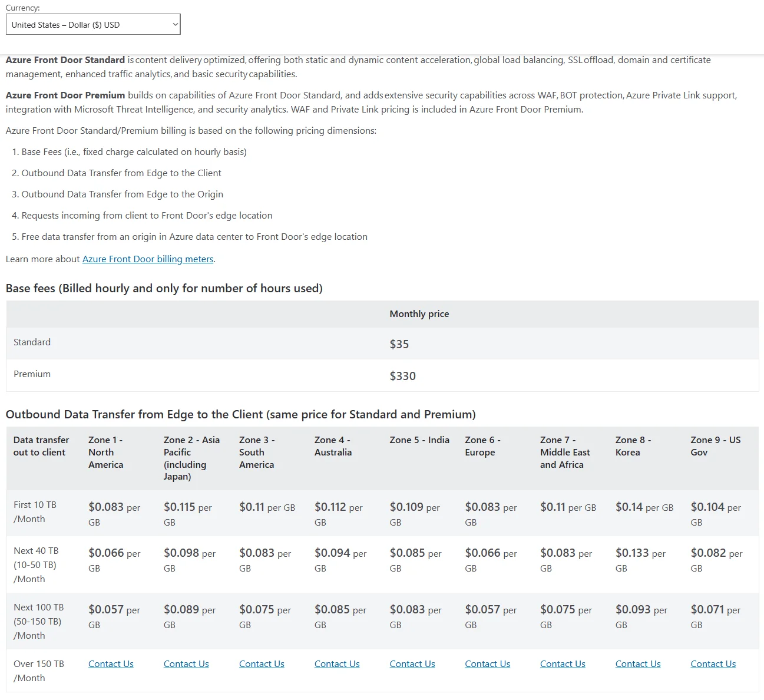Click the 'First 10 TB /Month' row label
The image size is (764, 700).
(x=35, y=512)
